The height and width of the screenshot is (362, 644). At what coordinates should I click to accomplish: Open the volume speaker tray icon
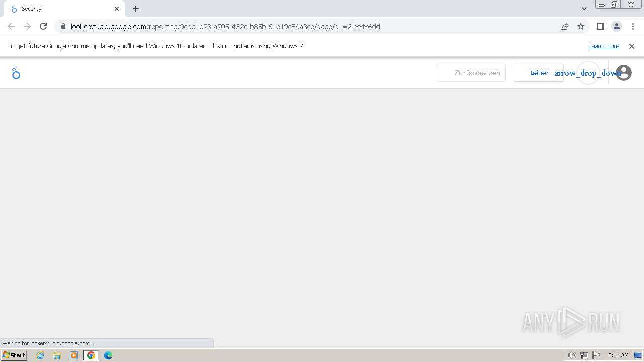click(x=572, y=355)
